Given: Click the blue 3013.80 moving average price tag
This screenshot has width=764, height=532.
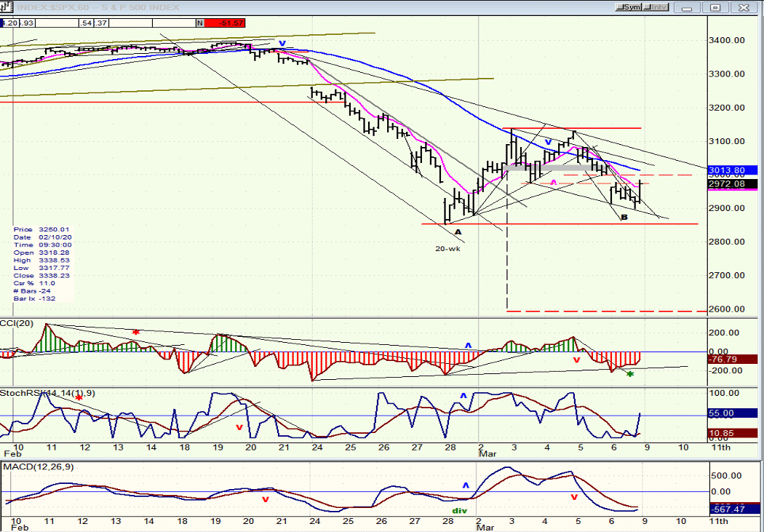Looking at the screenshot, I should click(x=733, y=170).
